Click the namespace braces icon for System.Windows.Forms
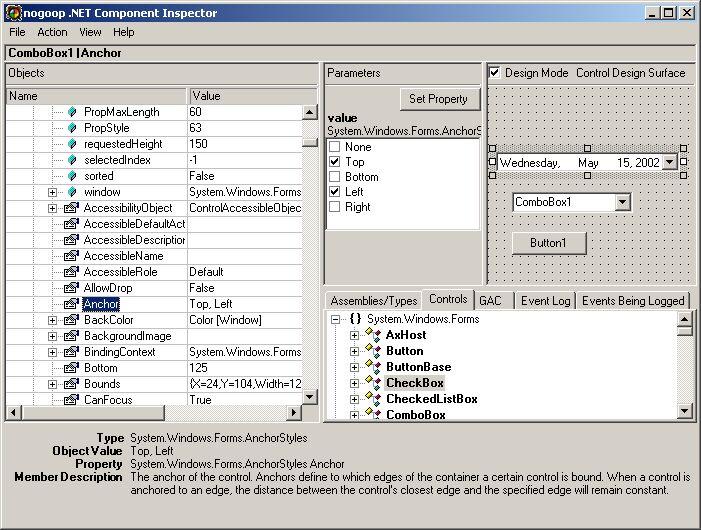Viewport: 701px width, 530px height. coord(355,319)
